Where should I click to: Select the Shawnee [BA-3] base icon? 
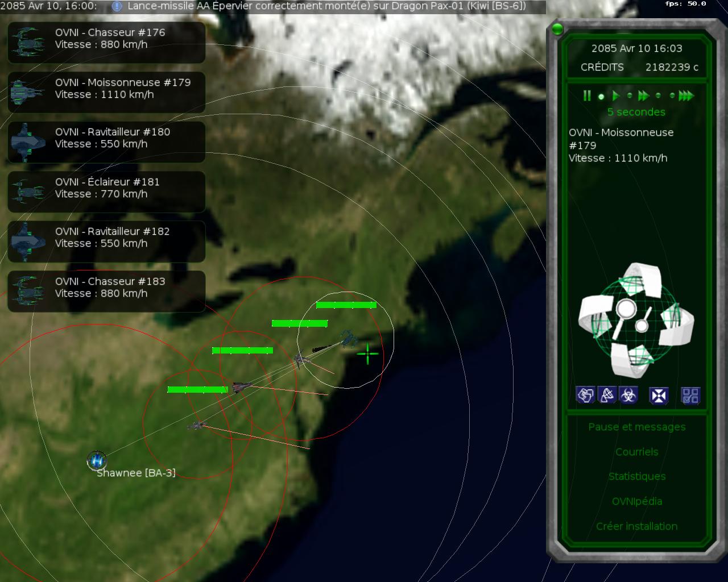coord(97,460)
